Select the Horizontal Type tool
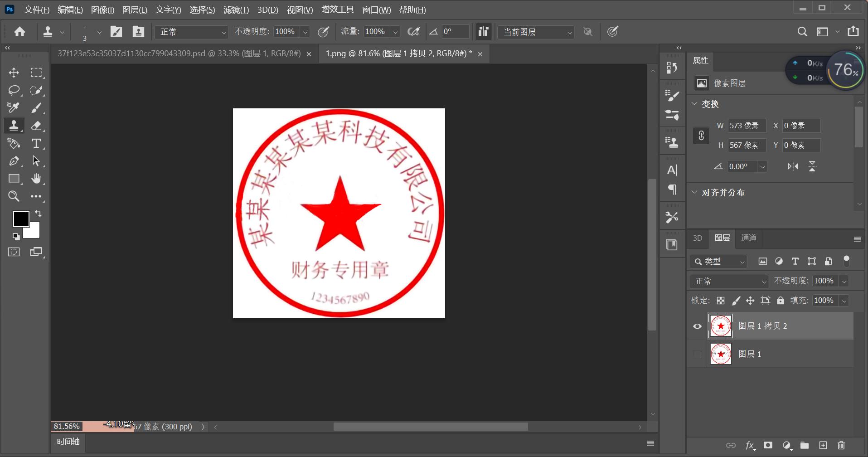Screen dimensions: 868x457 coord(36,143)
